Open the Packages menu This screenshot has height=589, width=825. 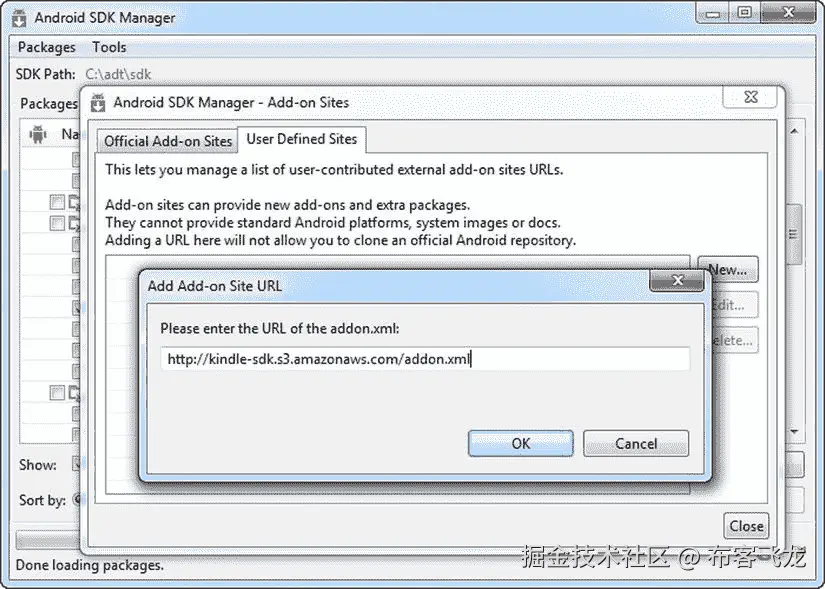pyautogui.click(x=46, y=47)
